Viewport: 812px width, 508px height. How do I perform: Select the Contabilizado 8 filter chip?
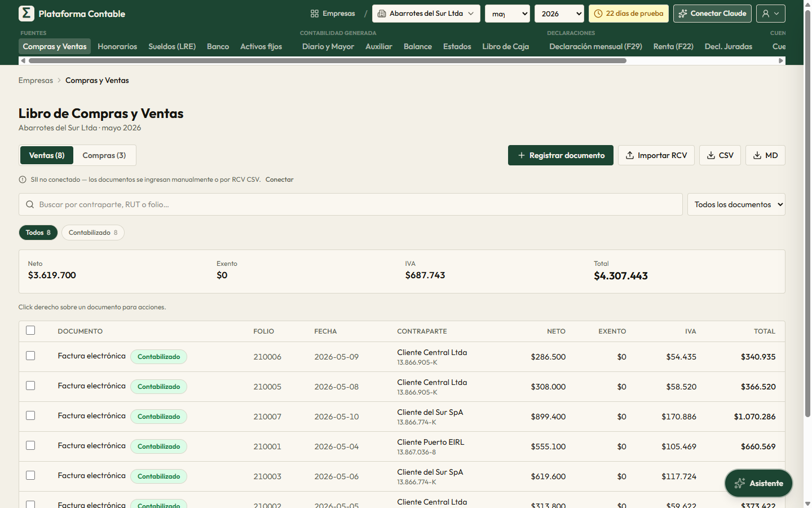[x=93, y=233]
